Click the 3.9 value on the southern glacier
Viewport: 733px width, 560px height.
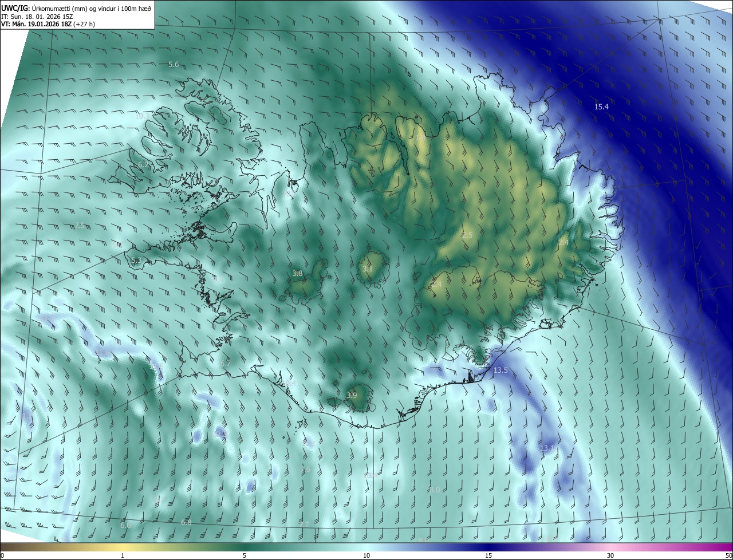(352, 396)
